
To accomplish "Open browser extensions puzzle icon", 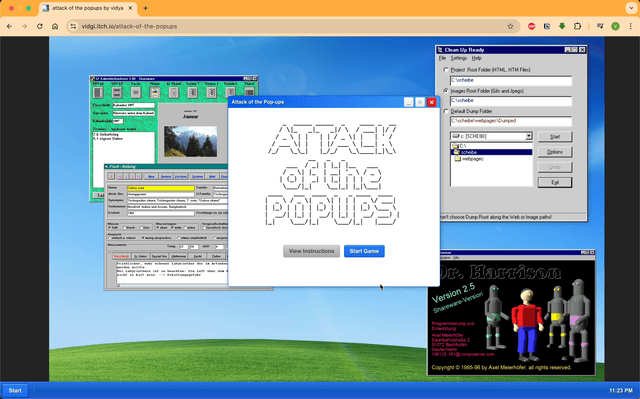I will pyautogui.click(x=577, y=26).
